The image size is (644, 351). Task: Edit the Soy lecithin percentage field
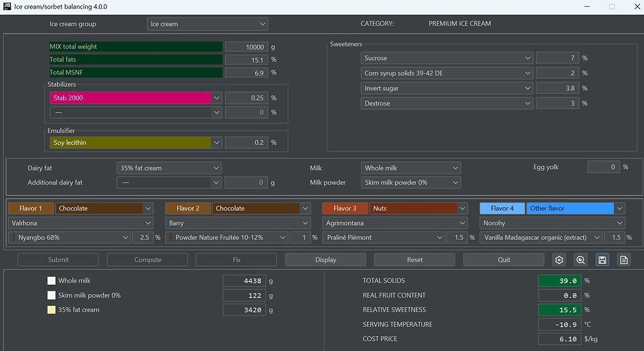(x=246, y=142)
